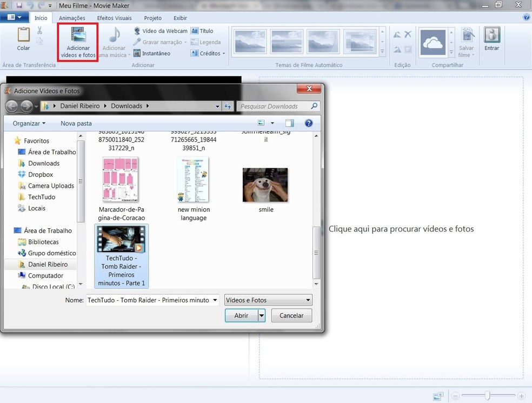Select Dropbox in the Favoritos list

(x=41, y=175)
